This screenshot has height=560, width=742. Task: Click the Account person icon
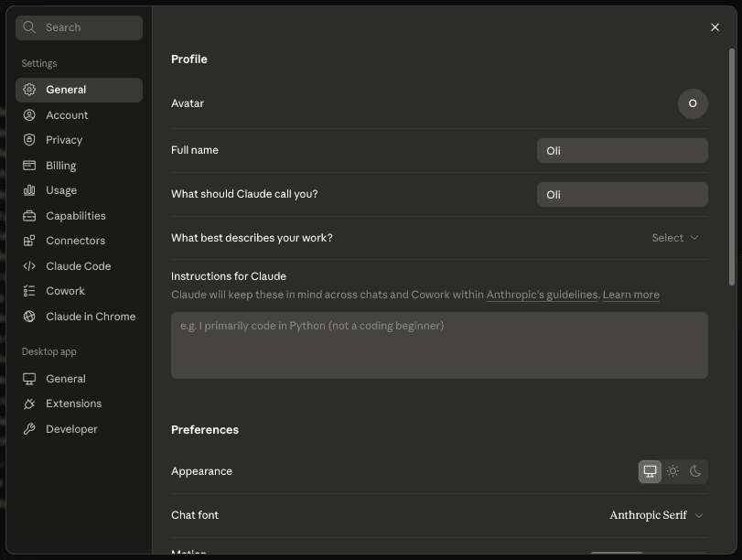(x=29, y=115)
